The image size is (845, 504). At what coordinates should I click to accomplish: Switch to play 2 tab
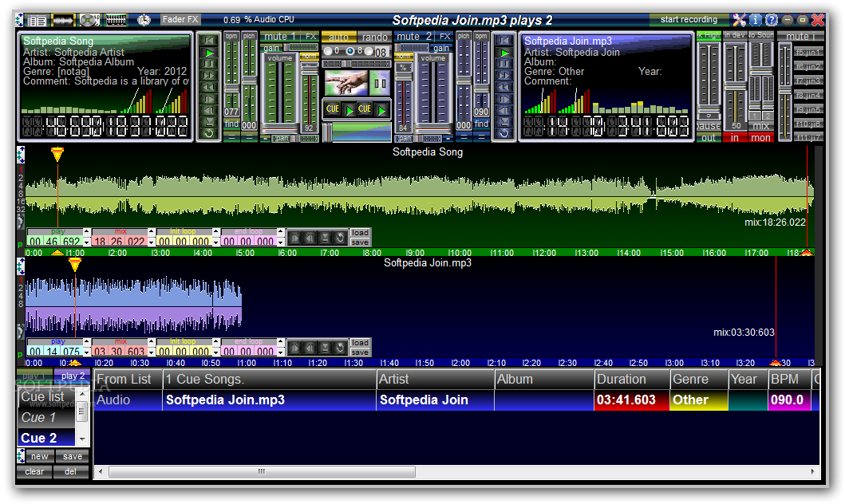pyautogui.click(x=73, y=376)
